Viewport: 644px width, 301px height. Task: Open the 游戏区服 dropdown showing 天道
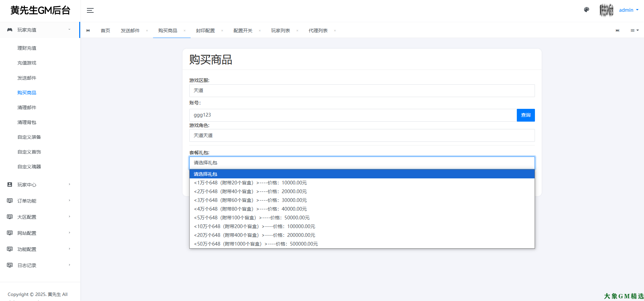362,91
